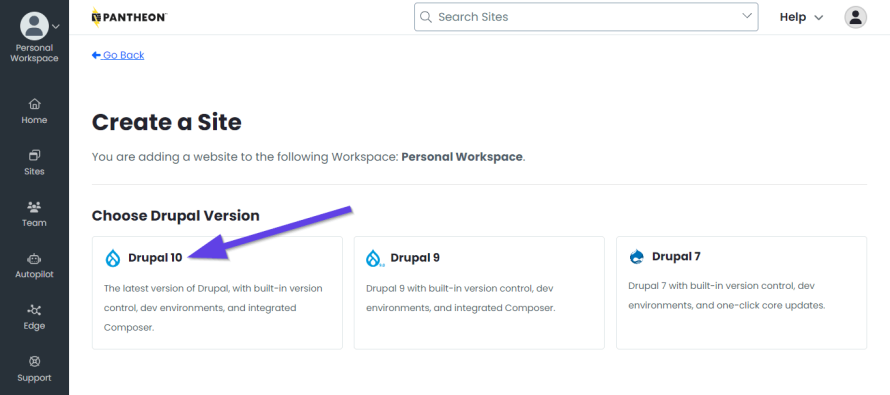Open the Edge icon in the sidebar
Viewport: 890px width, 395px height.
click(34, 310)
